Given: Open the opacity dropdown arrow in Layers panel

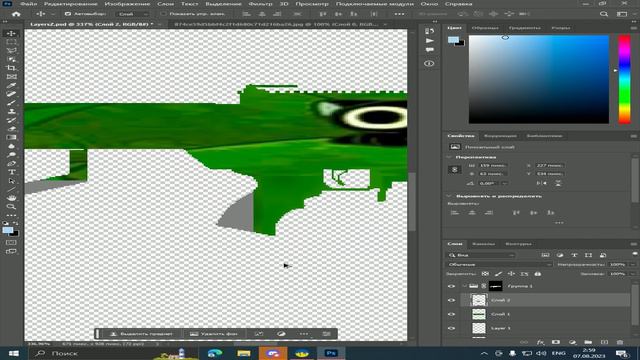Looking at the screenshot, I should (632, 264).
